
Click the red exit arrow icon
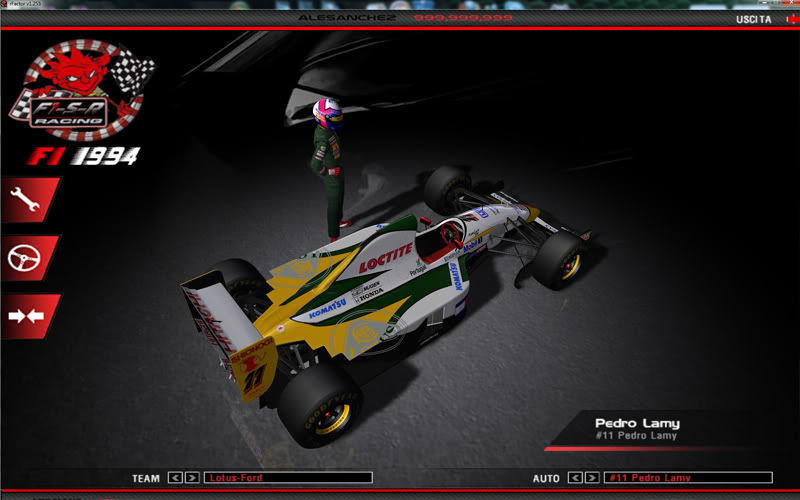point(792,19)
